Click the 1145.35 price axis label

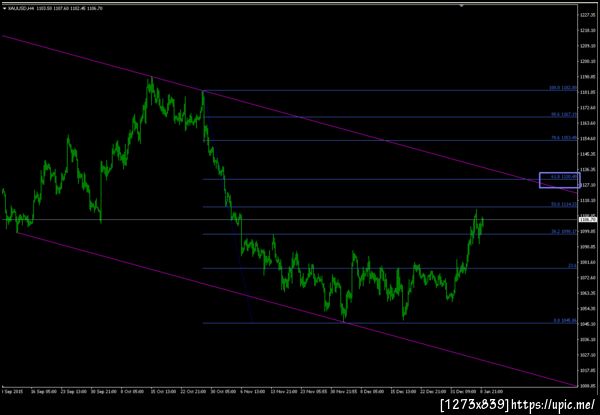[x=587, y=154]
